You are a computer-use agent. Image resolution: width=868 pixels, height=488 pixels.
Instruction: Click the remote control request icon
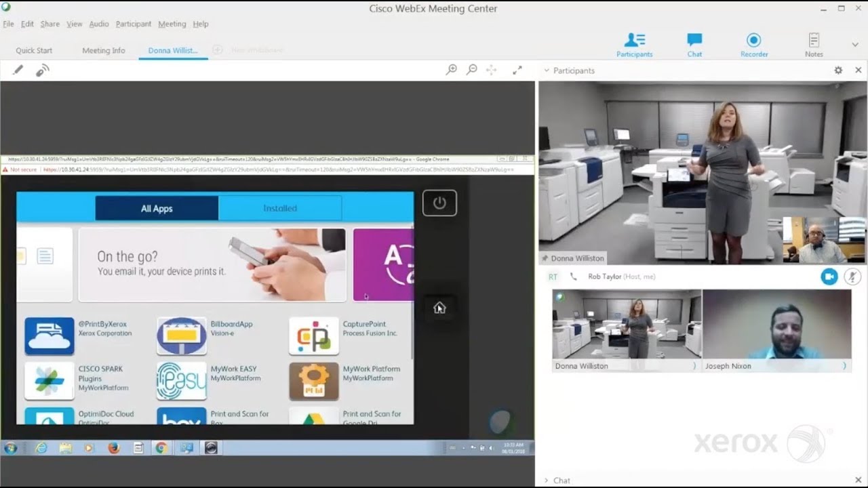point(43,70)
